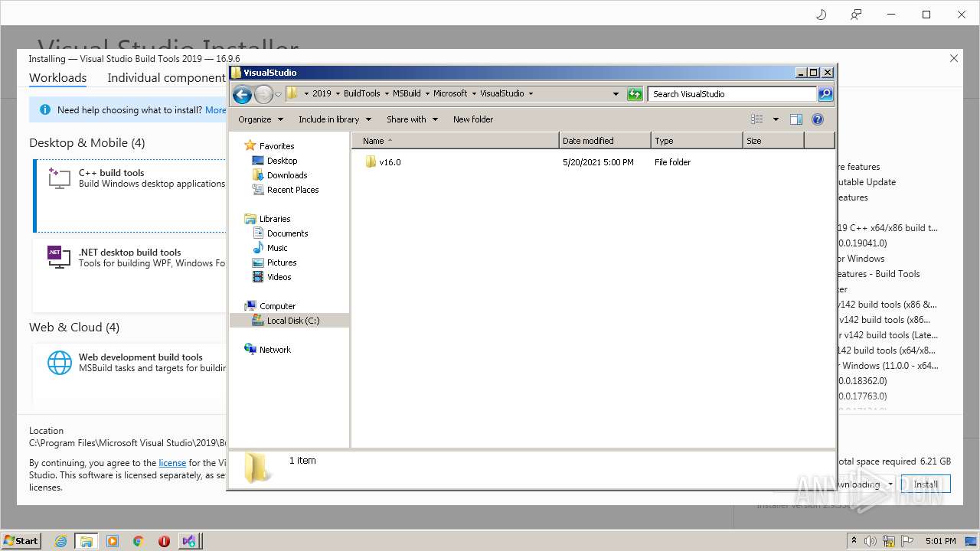Focus the Search VisualStudio box

pos(733,94)
